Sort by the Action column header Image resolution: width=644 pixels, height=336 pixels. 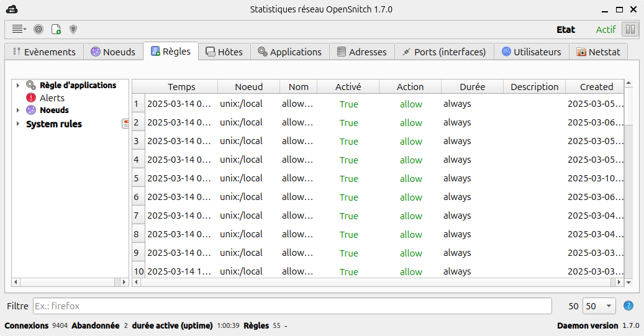click(410, 87)
